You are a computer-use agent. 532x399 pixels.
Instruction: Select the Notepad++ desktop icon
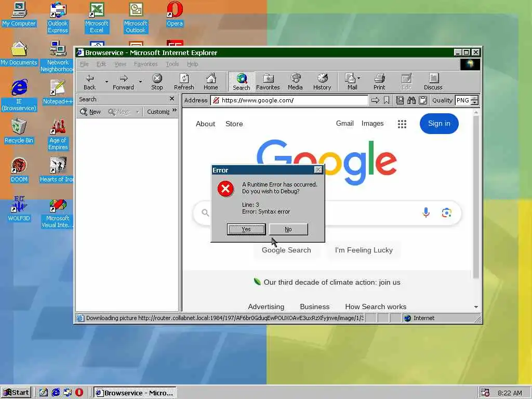pos(58,92)
